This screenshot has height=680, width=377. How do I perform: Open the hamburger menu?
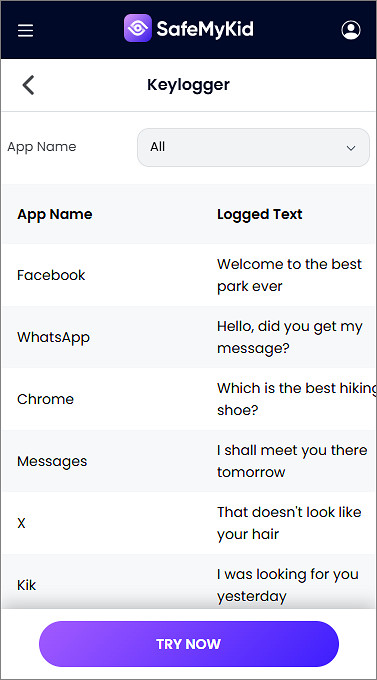pos(25,30)
